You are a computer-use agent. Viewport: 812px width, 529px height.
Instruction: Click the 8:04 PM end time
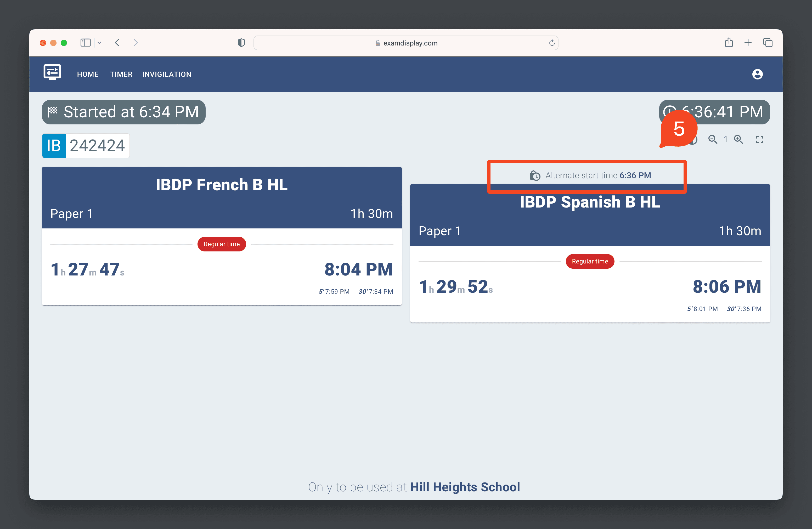click(359, 269)
